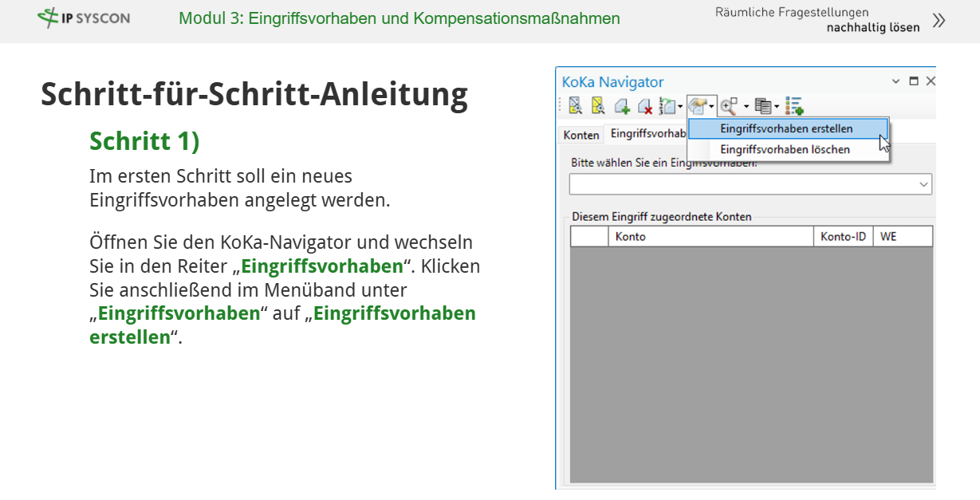Click the 'KoKa Navigator' panel title
This screenshot has height=500, width=980.
point(612,81)
